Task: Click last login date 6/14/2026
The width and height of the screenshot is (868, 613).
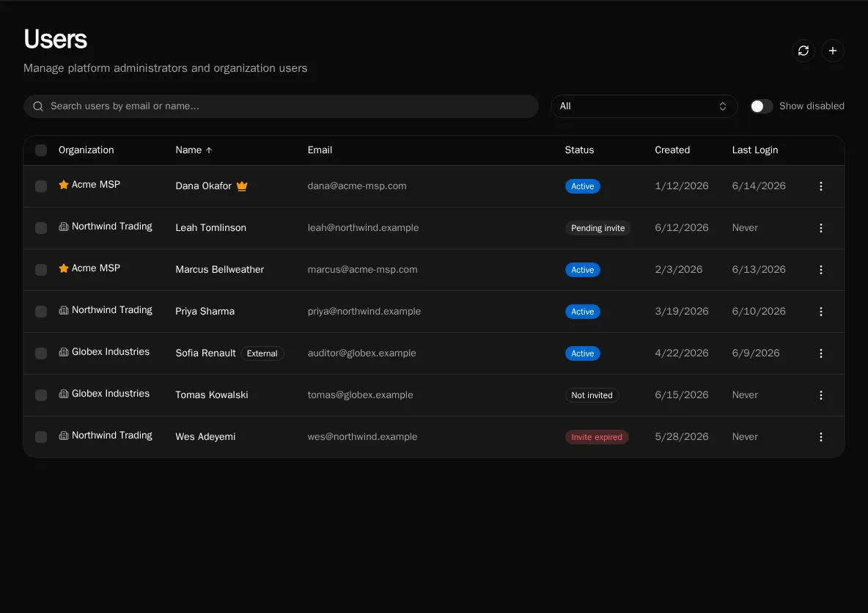Action: point(758,186)
